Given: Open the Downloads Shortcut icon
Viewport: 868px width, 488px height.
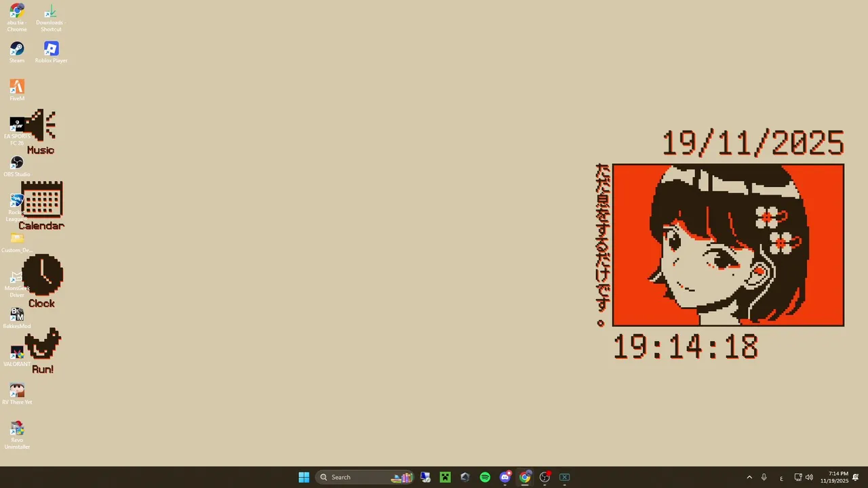Looking at the screenshot, I should click(51, 18).
